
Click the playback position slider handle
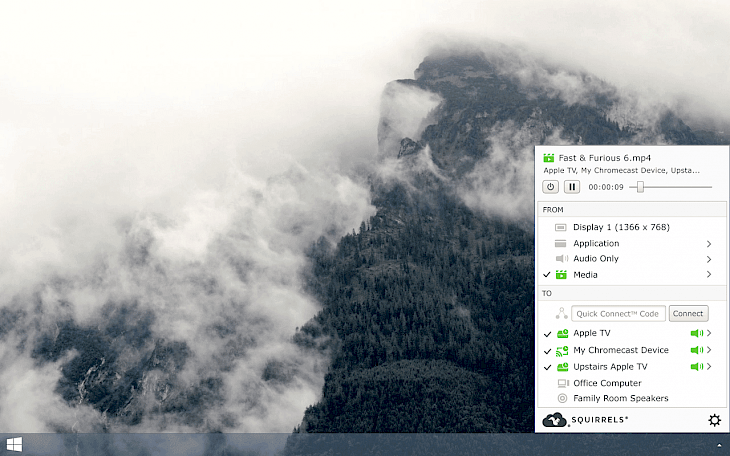coord(641,187)
